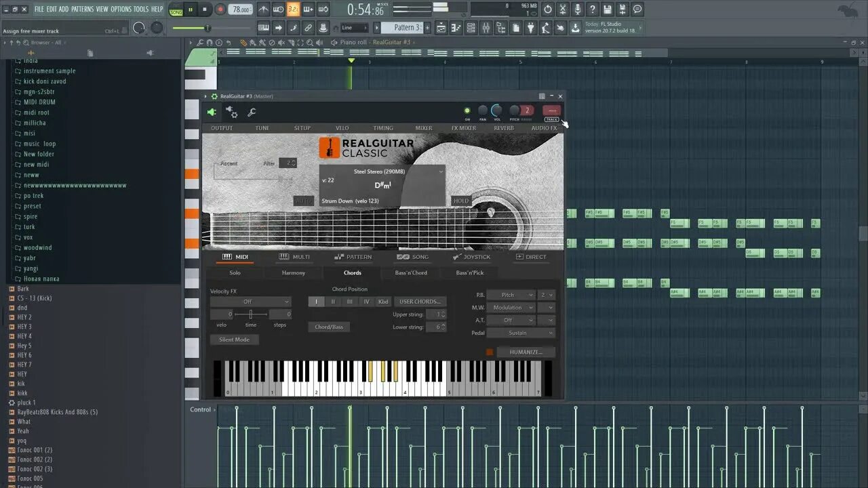
Task: Toggle the green ON light of RealGuitar
Action: 467,110
